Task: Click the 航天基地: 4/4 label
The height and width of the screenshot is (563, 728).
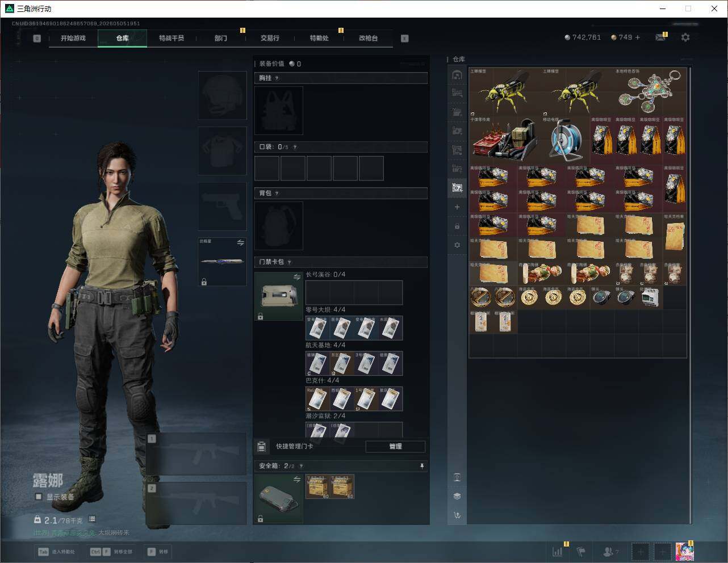Action: tap(325, 345)
